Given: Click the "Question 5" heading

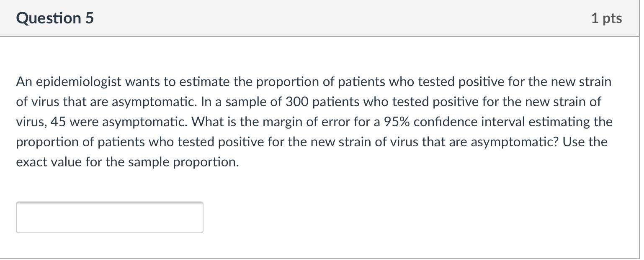Looking at the screenshot, I should coord(55,18).
